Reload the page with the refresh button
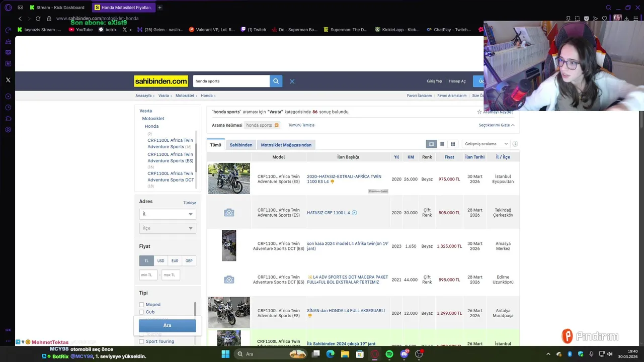 click(x=38, y=19)
